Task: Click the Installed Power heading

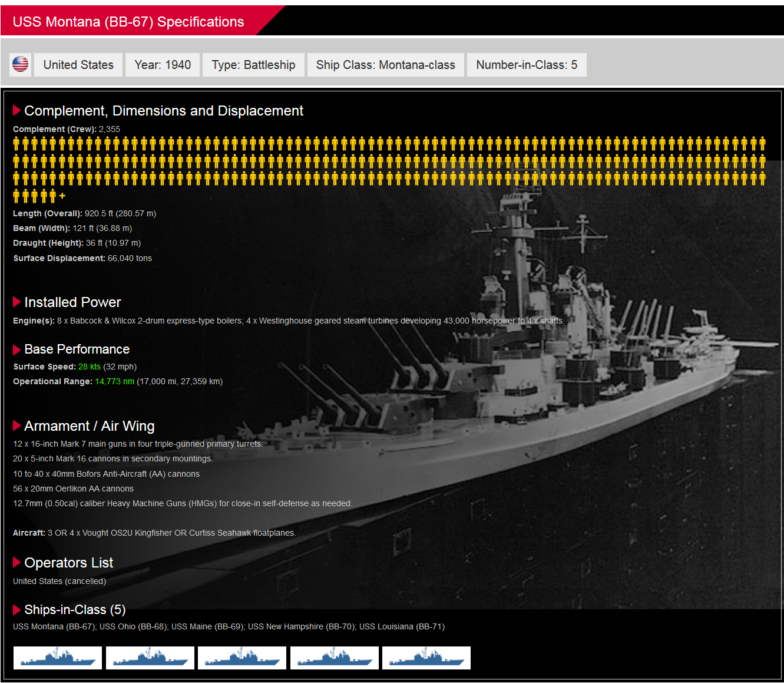Action: pos(72,302)
